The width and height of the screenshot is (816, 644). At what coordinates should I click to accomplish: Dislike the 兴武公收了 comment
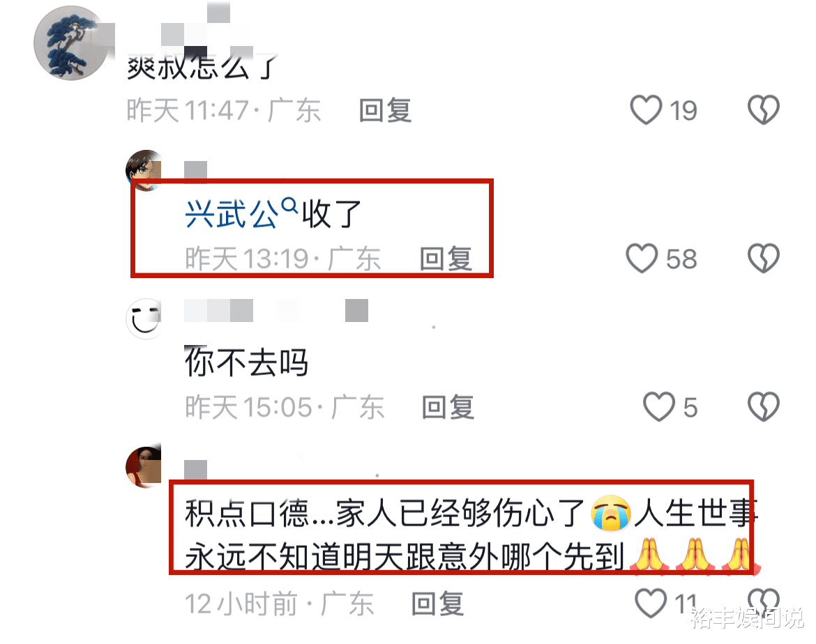pyautogui.click(x=764, y=258)
